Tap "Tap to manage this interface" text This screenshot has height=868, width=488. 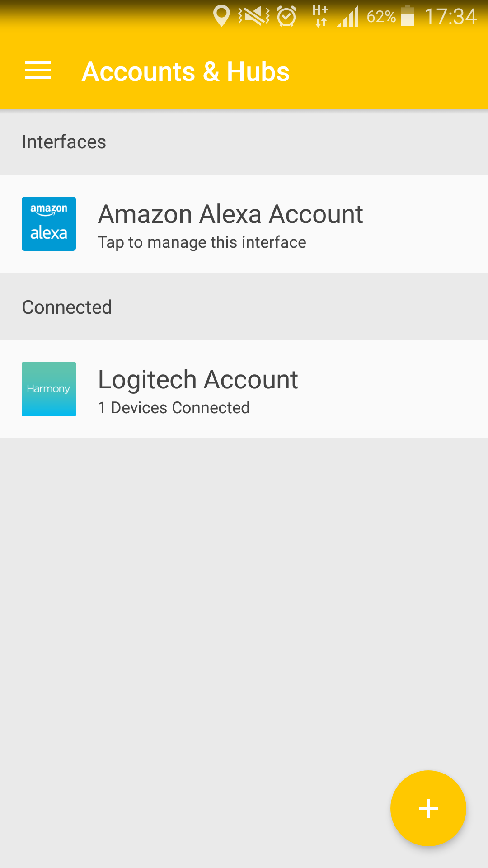(202, 242)
